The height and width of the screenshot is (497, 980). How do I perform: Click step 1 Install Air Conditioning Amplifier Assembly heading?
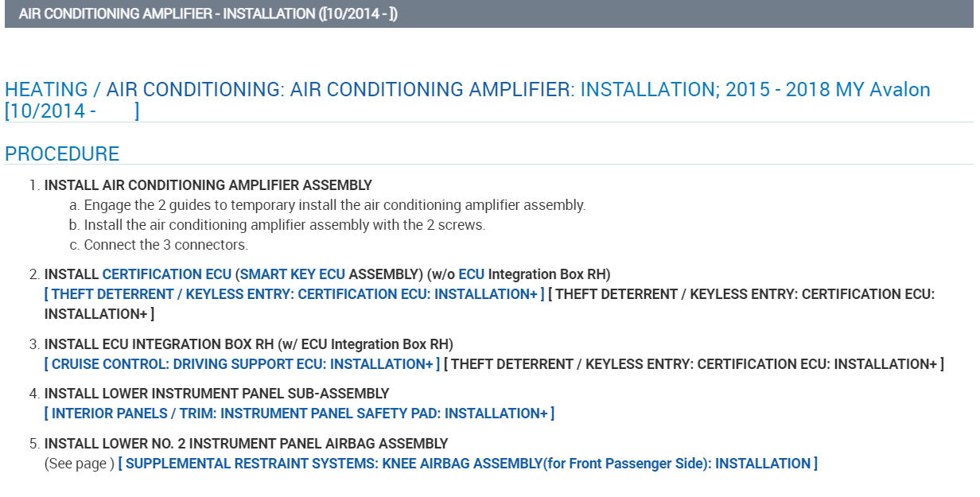[208, 185]
